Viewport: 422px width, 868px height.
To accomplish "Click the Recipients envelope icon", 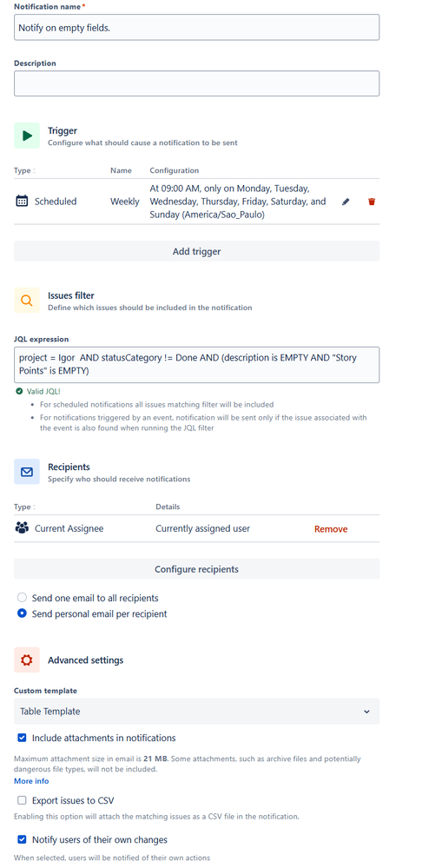I will point(27,472).
